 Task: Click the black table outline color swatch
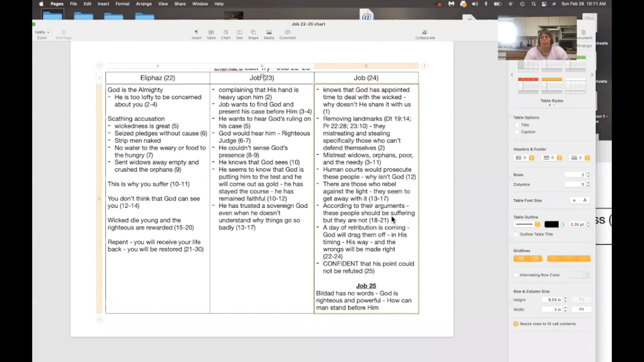pos(551,224)
